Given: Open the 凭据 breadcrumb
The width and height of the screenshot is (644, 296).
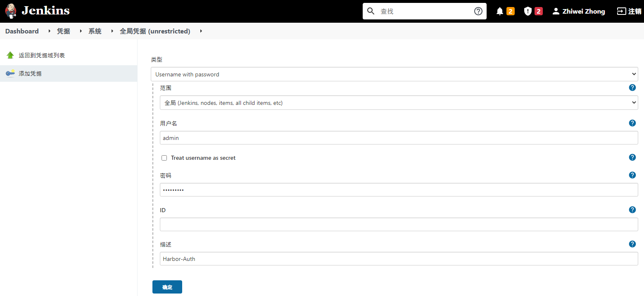Looking at the screenshot, I should [64, 31].
